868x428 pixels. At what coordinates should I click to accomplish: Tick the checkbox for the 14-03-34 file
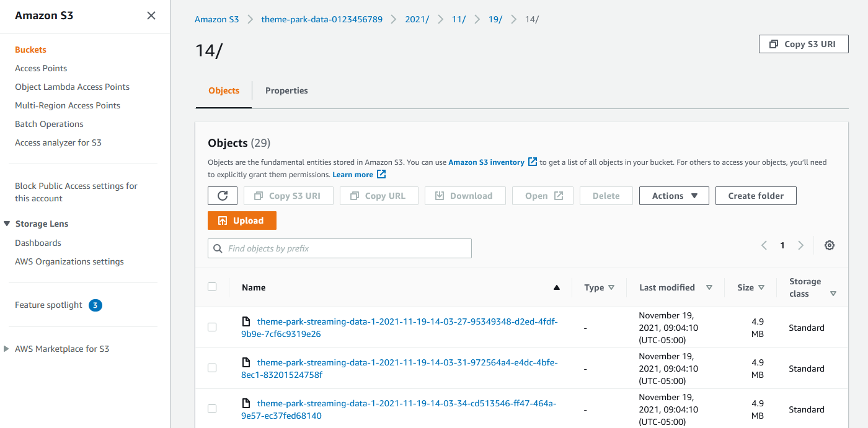click(x=212, y=409)
